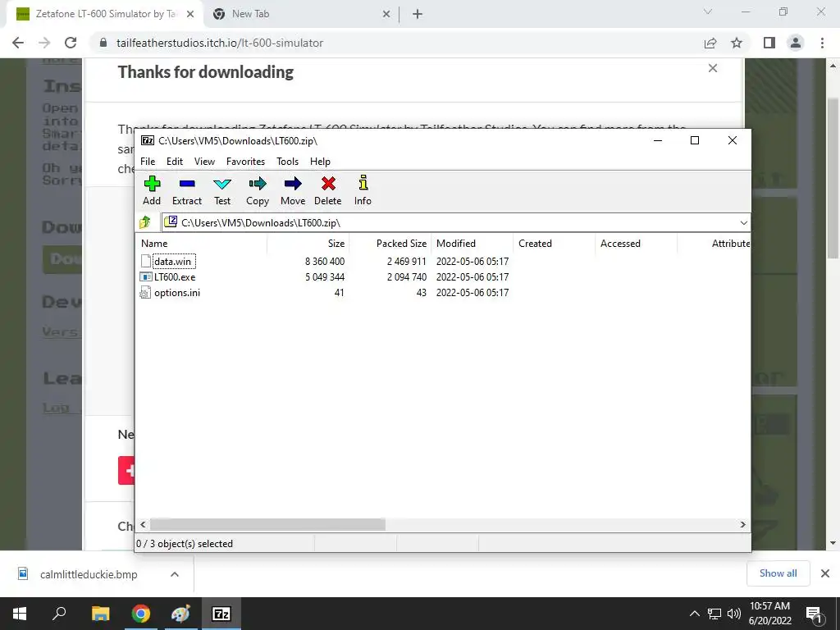840x630 pixels.
Task: Expand the 7-Zip address path dropdown
Action: click(743, 223)
